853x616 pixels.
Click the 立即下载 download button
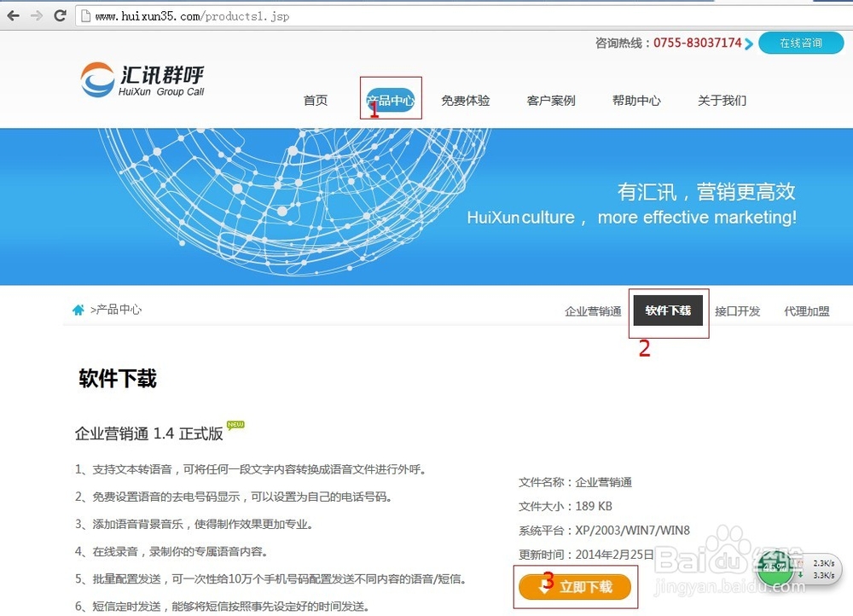575,586
